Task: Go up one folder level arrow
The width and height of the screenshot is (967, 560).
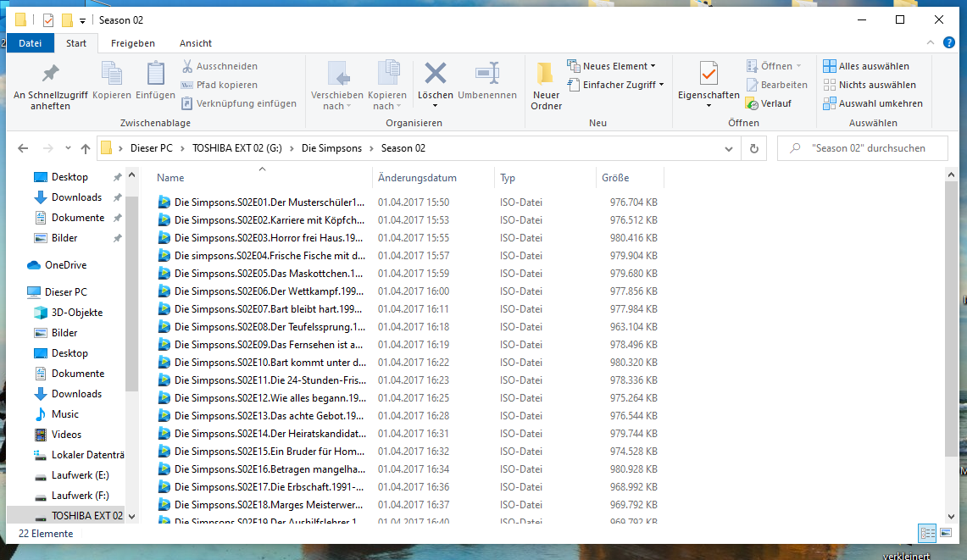Action: pos(86,148)
